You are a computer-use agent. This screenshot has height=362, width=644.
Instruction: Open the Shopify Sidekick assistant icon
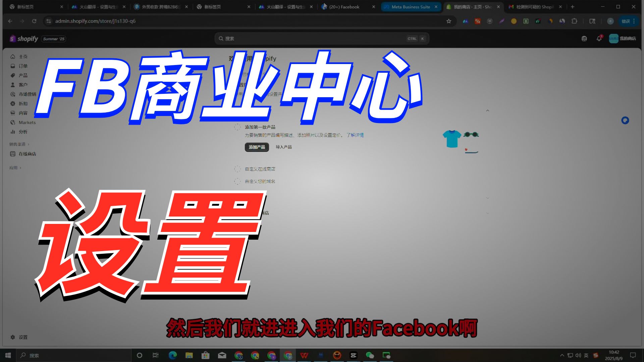click(584, 39)
